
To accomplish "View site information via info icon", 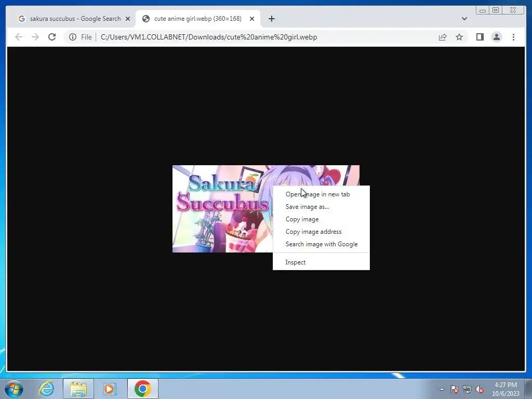I will coord(73,37).
